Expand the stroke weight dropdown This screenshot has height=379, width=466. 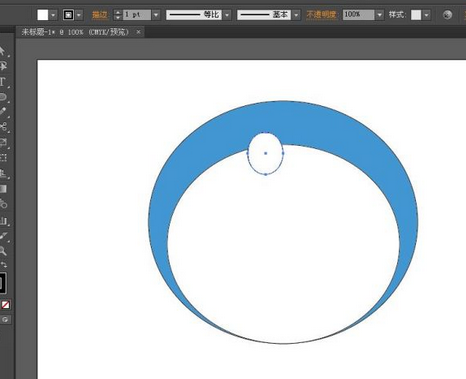(156, 15)
